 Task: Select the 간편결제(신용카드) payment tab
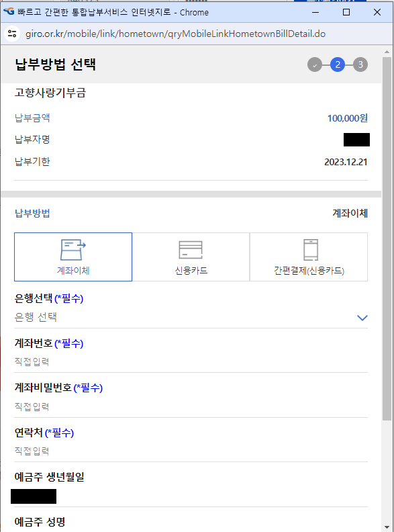click(309, 257)
